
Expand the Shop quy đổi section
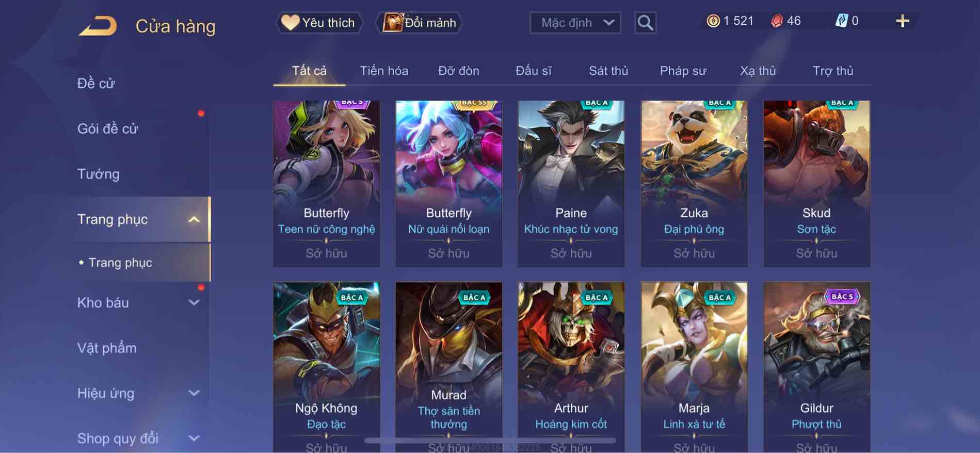194,438
